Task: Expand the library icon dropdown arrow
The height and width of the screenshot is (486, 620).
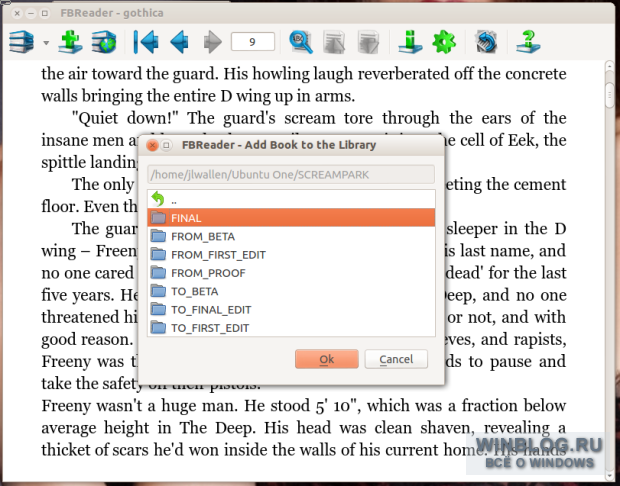Action: click(46, 42)
